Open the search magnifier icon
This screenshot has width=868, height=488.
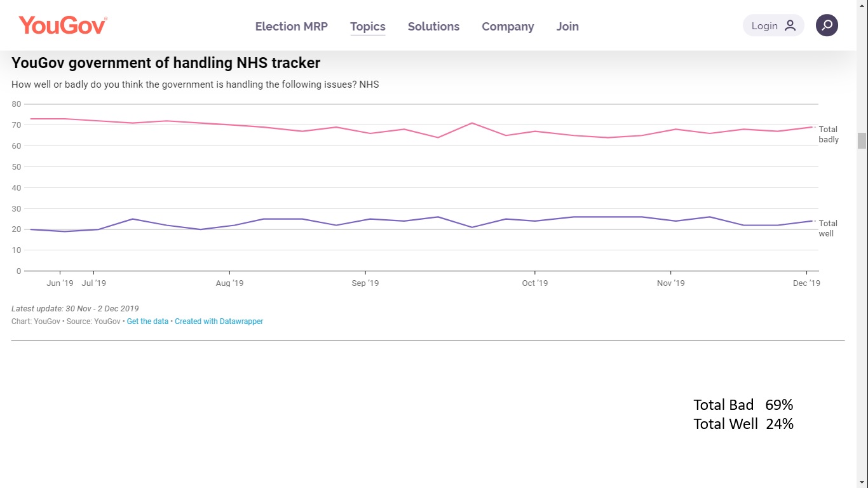pyautogui.click(x=827, y=25)
